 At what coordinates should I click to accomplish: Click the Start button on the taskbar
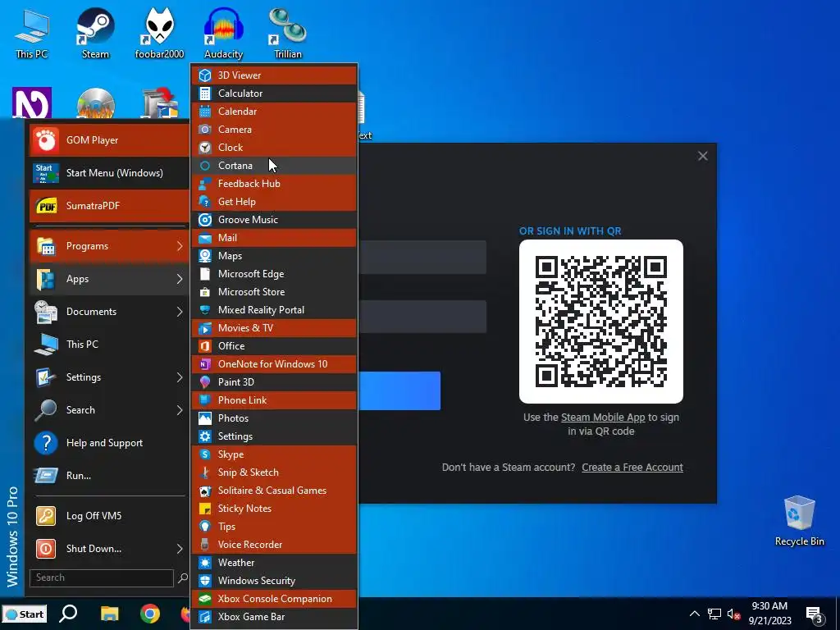coord(25,614)
